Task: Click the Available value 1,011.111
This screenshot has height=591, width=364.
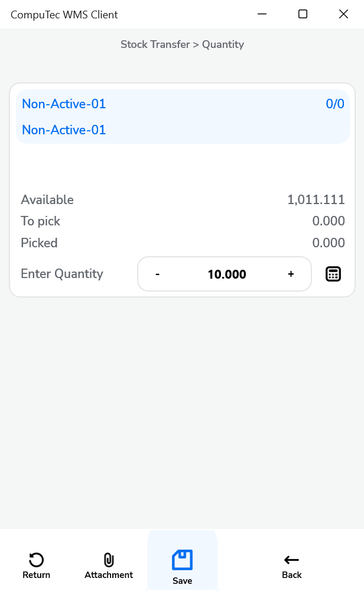Action: tap(316, 200)
